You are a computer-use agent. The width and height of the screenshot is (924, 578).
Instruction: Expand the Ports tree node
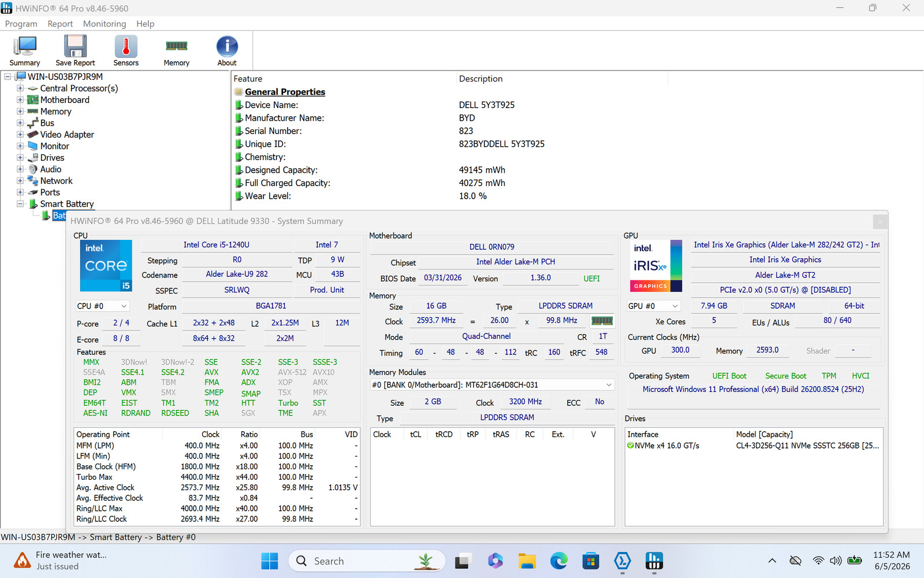pos(20,192)
